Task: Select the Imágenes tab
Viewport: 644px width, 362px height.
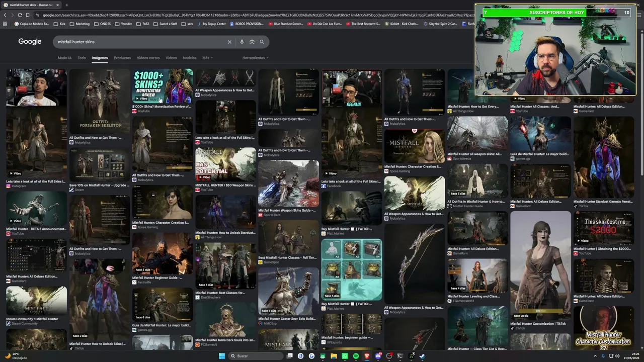Action: click(100, 58)
